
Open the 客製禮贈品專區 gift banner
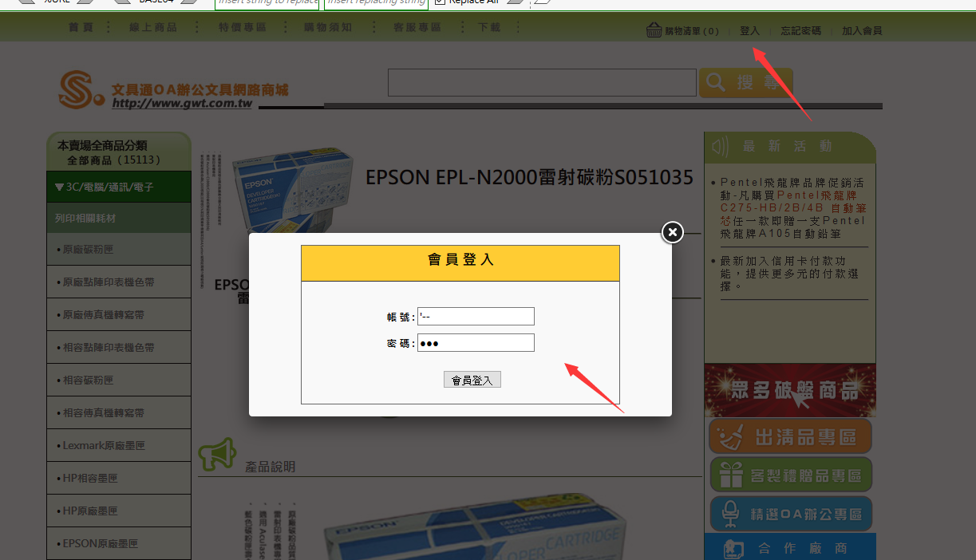click(x=790, y=475)
